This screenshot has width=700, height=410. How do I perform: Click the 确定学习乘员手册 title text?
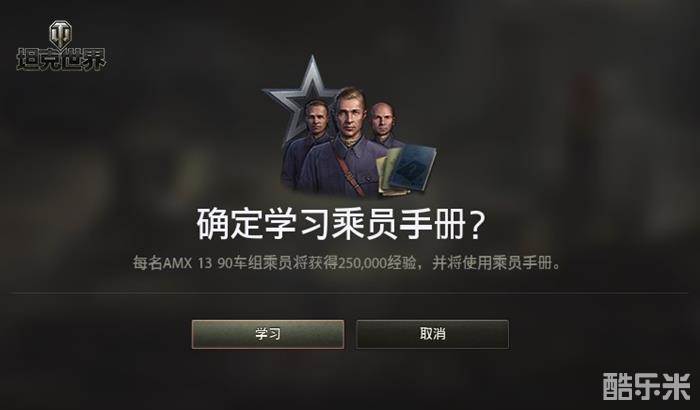[x=331, y=223]
